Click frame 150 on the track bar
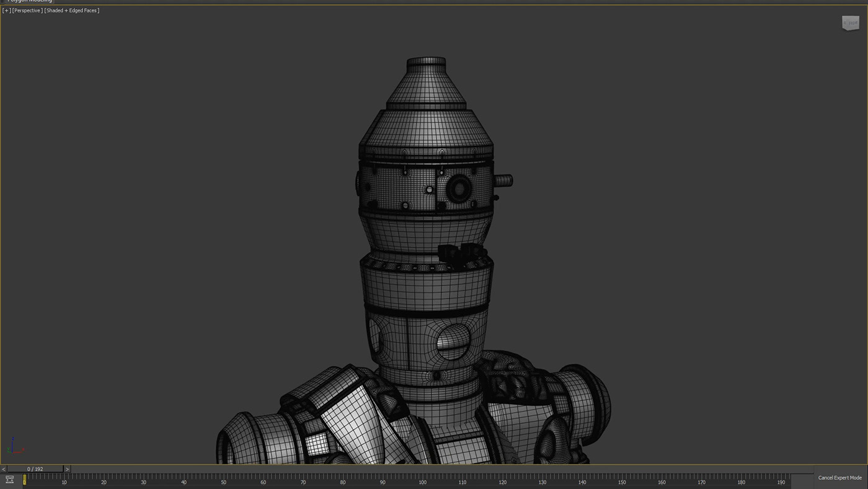868x489 pixels. [x=622, y=482]
